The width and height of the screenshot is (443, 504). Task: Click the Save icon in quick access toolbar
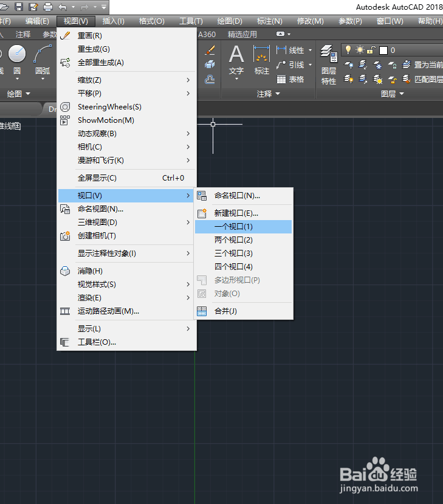coord(19,7)
